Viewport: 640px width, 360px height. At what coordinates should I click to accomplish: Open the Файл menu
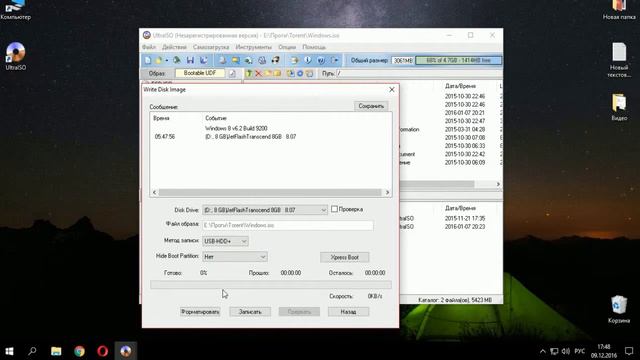tap(149, 47)
